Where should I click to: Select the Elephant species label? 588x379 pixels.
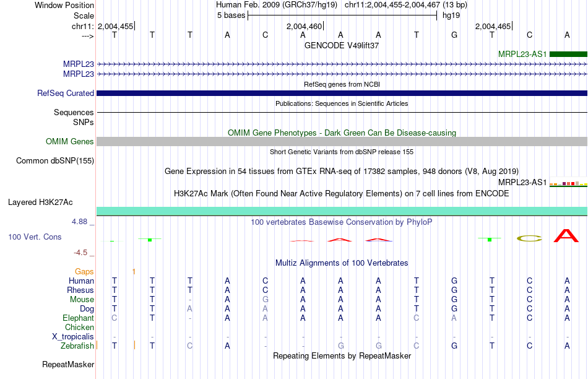pyautogui.click(x=78, y=318)
